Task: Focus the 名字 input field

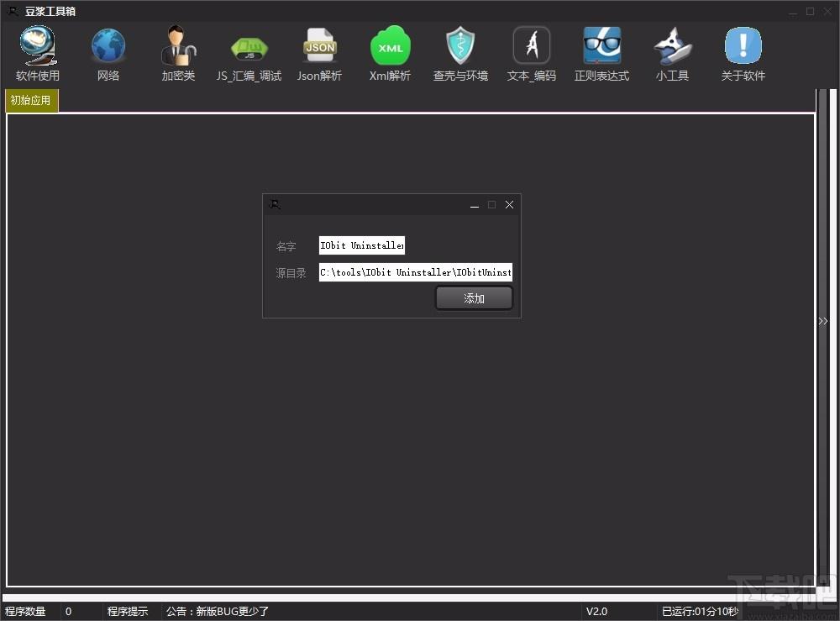Action: [x=361, y=245]
